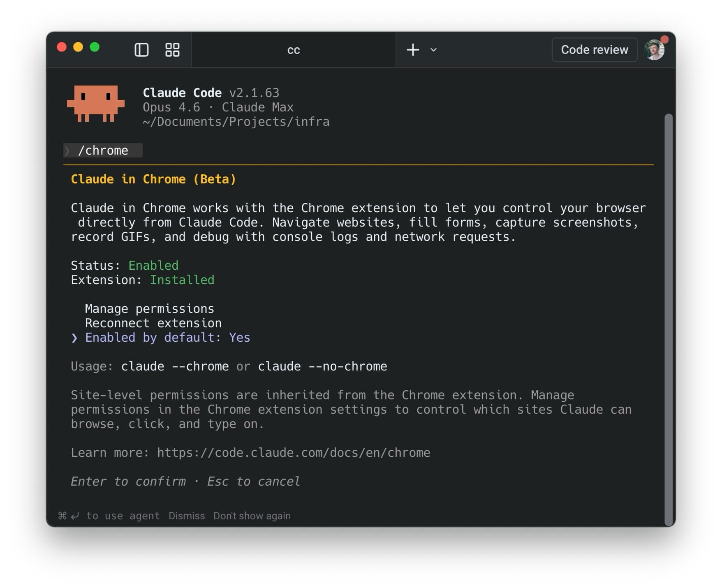Open the tab overview grid icon
722x588 pixels.
(x=172, y=50)
